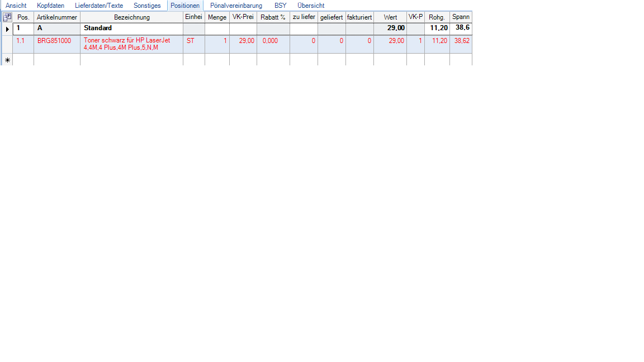Screen dimensions: 644x362
Task: Click the grid column chooser icon
Action: tap(7, 17)
